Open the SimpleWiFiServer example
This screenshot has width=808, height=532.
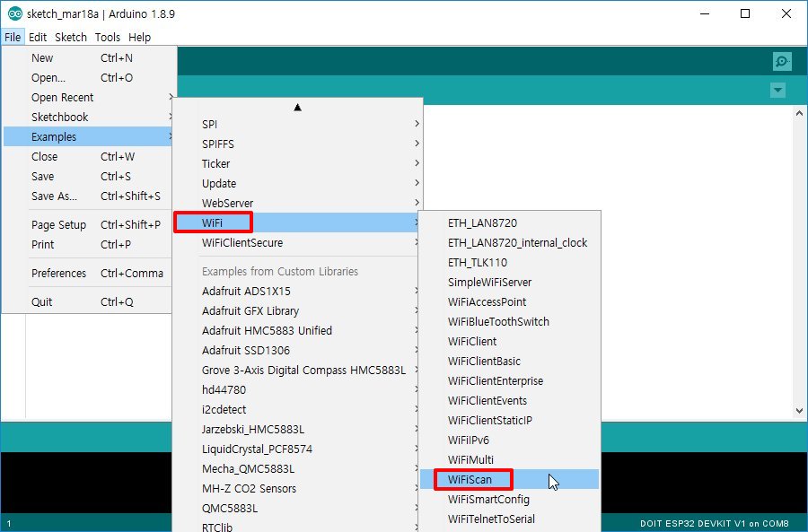click(509, 282)
